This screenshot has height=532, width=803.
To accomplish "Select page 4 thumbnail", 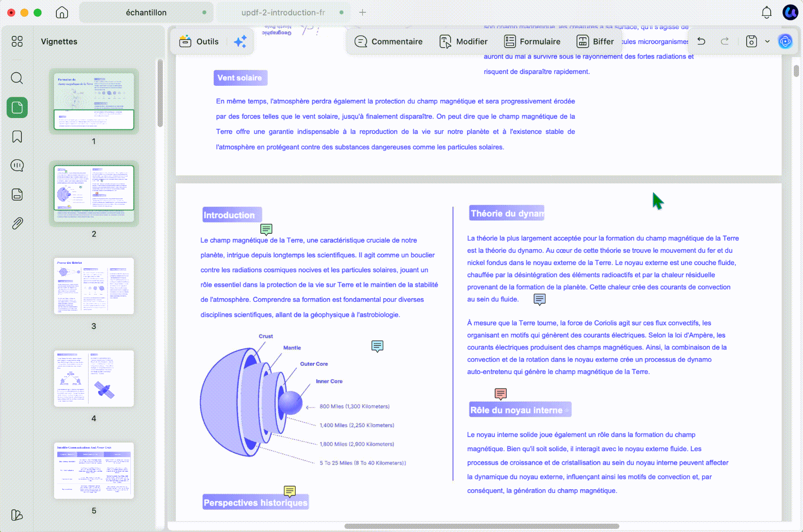I will tap(94, 378).
